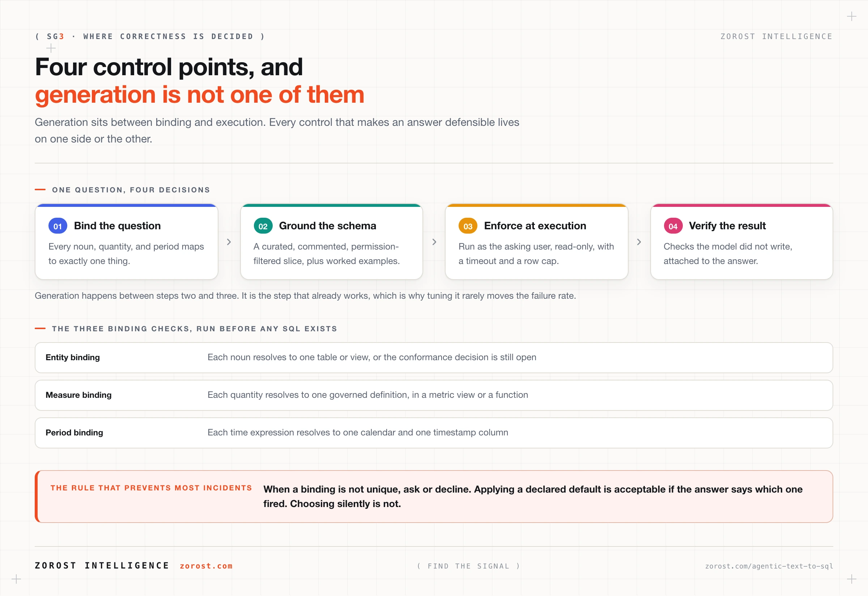Viewport: 868px width, 596px height.
Task: Click the blue 01 step badge
Action: (x=58, y=226)
